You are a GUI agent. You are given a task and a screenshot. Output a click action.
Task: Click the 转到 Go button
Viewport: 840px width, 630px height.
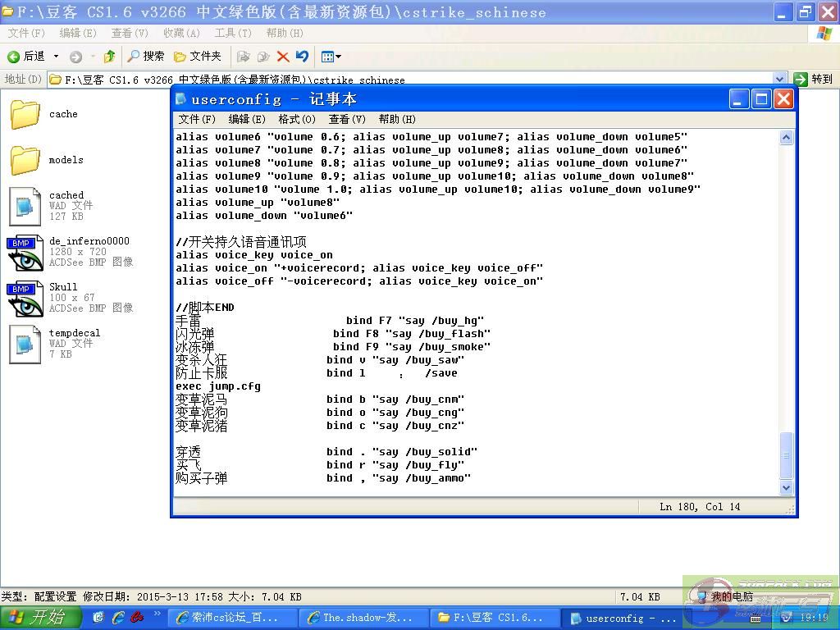pos(813,80)
